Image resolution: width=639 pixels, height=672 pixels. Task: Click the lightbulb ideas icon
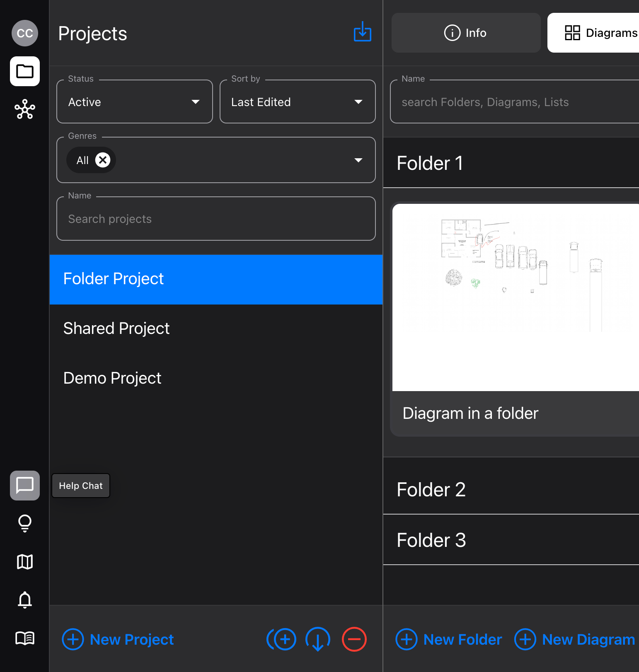tap(25, 523)
